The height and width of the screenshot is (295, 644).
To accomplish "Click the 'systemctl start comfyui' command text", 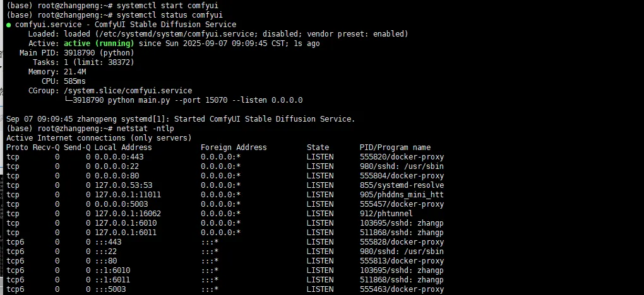I will (x=167, y=6).
